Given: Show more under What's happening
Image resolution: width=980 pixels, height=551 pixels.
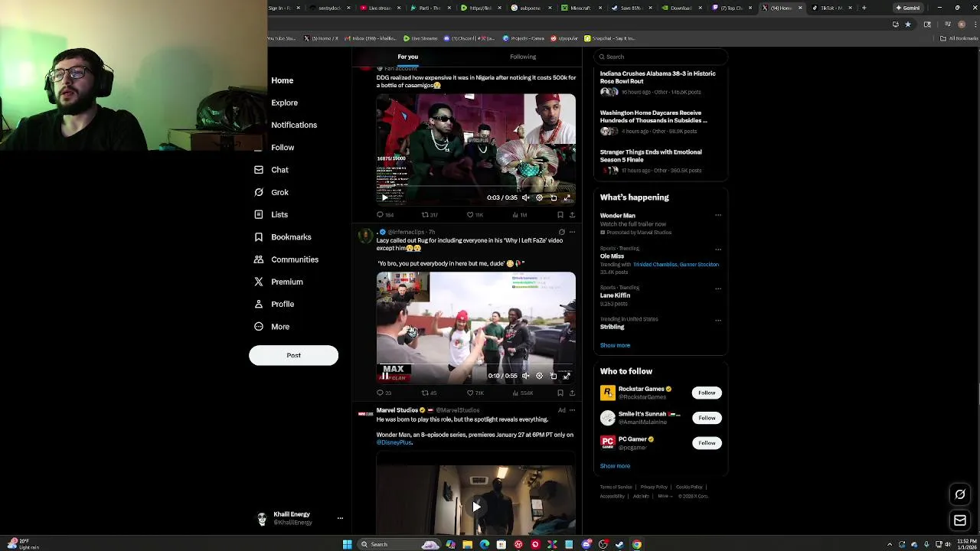Looking at the screenshot, I should click(x=615, y=345).
